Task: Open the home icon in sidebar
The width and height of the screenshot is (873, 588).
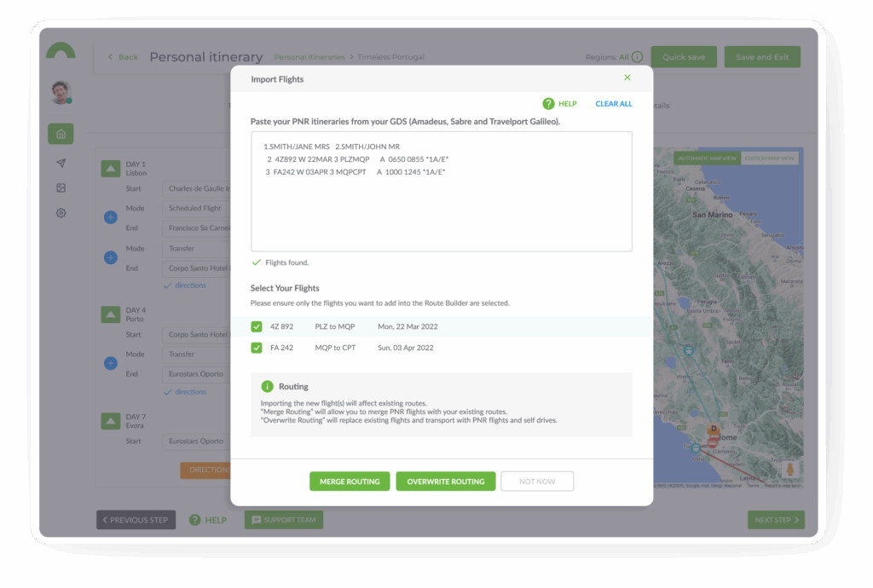Action: coord(61,134)
